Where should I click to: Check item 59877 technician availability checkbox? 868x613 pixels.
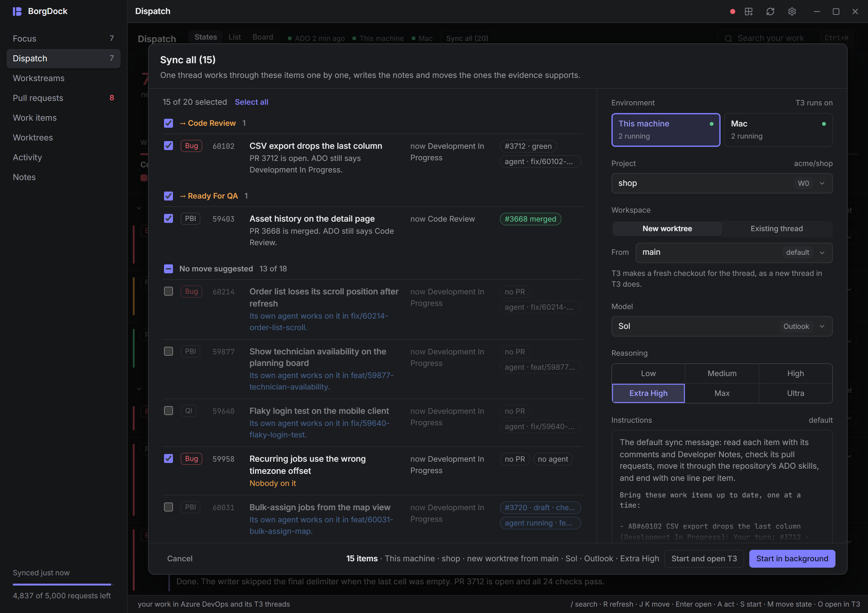168,351
